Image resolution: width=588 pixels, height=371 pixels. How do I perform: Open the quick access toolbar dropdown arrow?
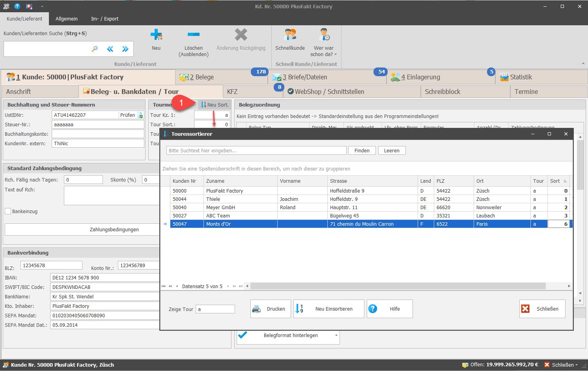click(x=42, y=6)
